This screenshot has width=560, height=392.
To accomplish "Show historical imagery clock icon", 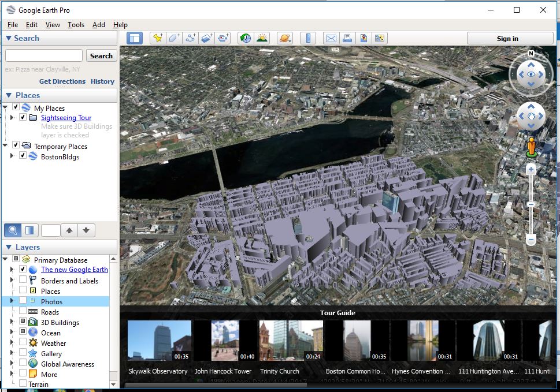I will coord(246,38).
